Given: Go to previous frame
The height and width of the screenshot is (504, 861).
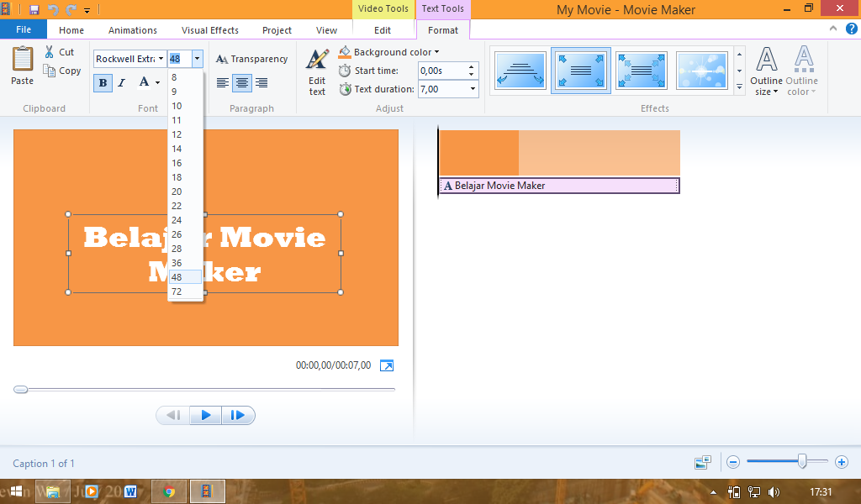Looking at the screenshot, I should tap(173, 415).
